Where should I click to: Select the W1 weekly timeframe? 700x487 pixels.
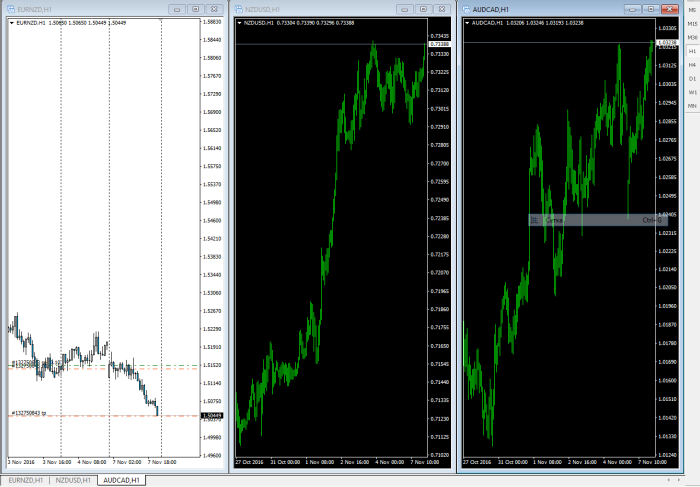[x=692, y=92]
